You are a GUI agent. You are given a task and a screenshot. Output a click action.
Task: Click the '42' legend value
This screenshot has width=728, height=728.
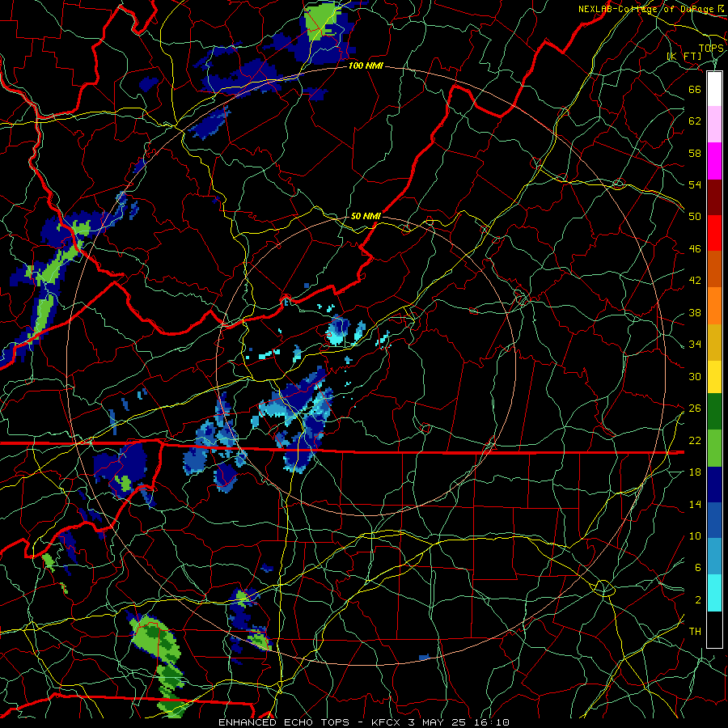(x=695, y=281)
